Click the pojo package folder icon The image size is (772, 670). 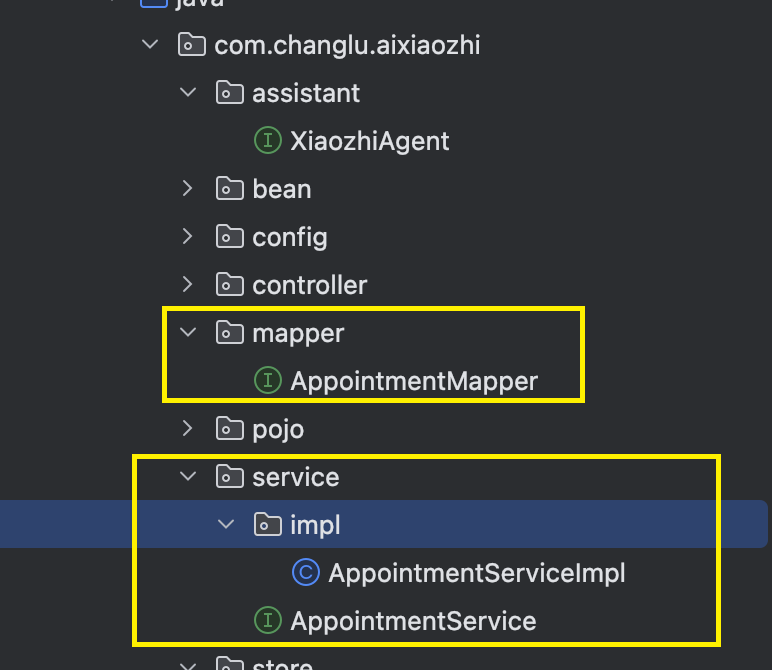click(x=230, y=428)
